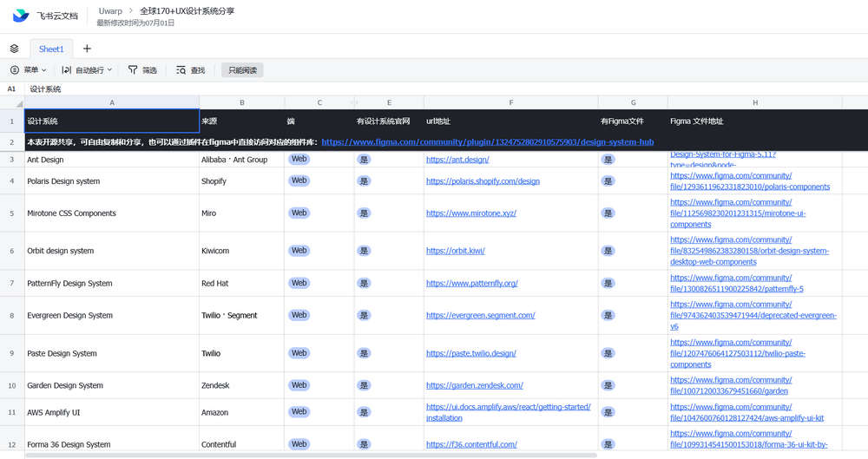Open the patternfly-5 Figma file link

pos(737,283)
